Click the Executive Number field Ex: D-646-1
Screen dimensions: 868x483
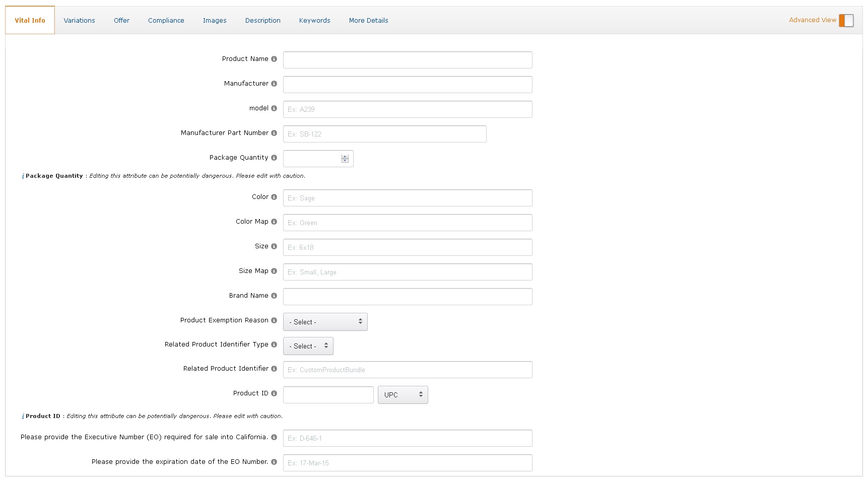click(x=408, y=438)
